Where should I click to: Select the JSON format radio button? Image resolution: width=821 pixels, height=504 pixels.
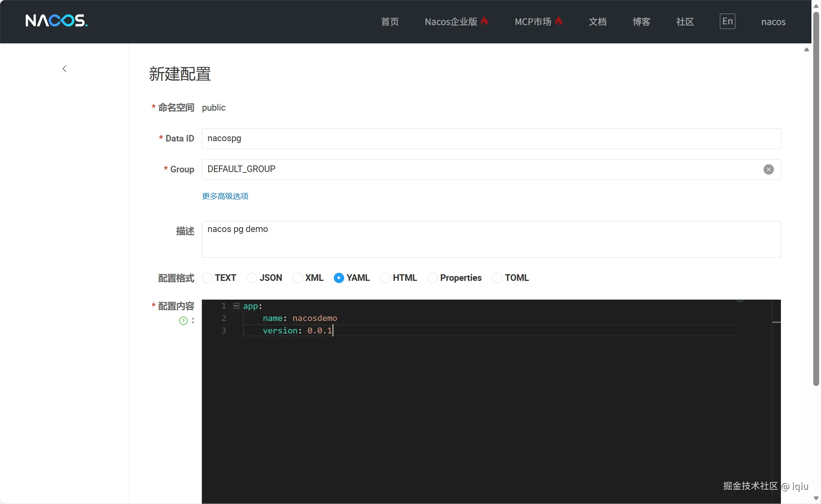coord(252,278)
